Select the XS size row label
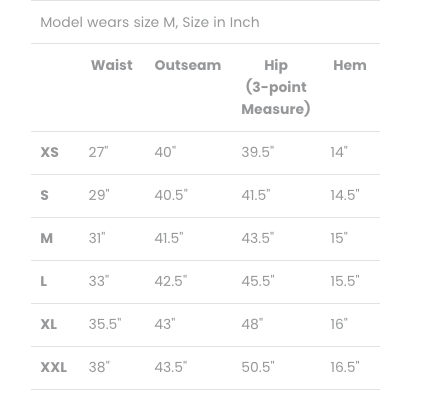 coord(49,152)
